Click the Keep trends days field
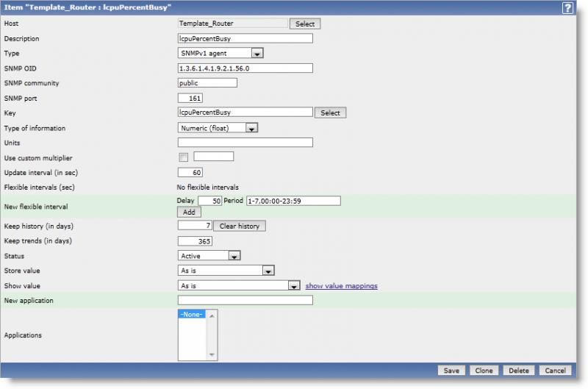The image size is (588, 389). coord(195,241)
